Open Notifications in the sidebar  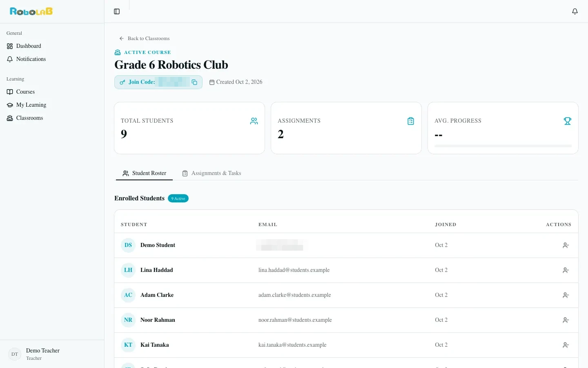pos(52,59)
